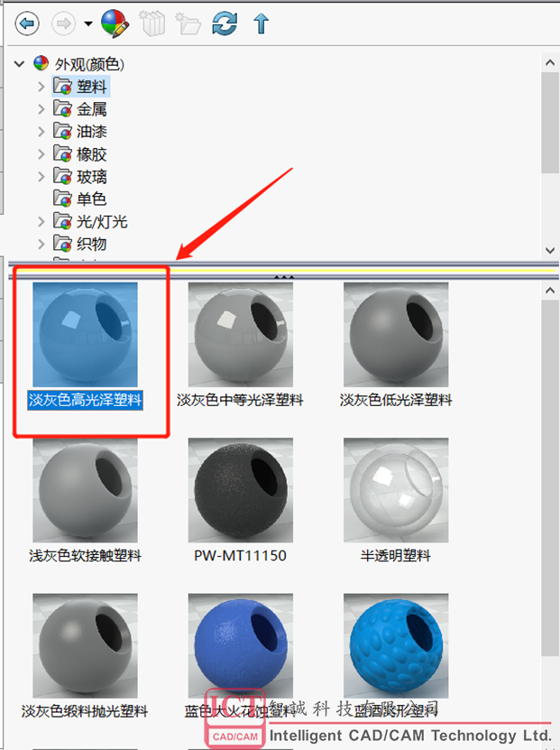Click the forward navigation arrow icon
Screen dimensions: 560x750
click(63, 23)
